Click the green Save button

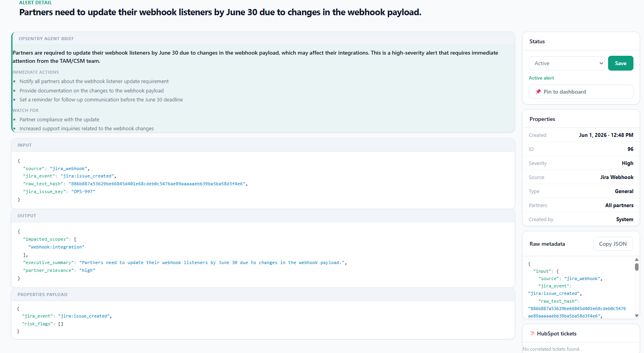point(621,63)
